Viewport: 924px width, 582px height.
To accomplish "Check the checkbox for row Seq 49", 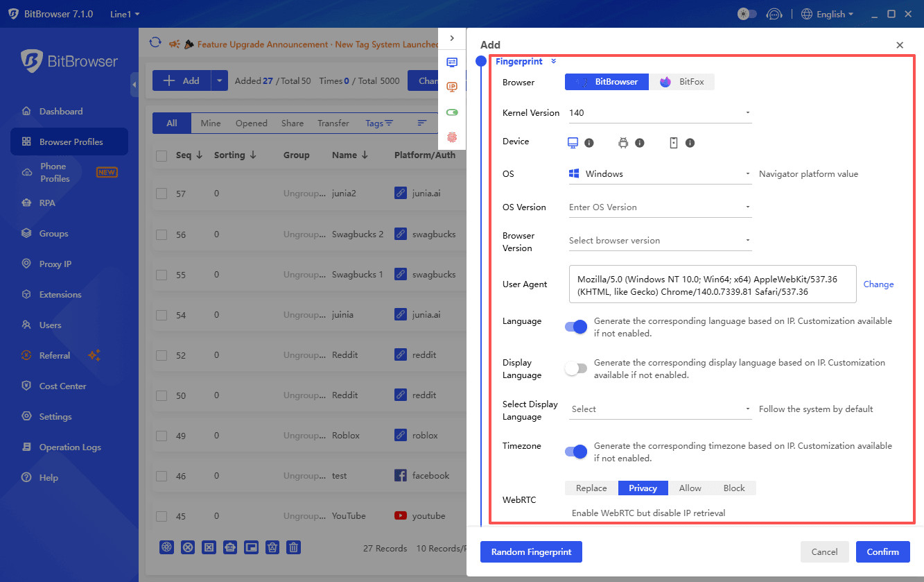I will (x=162, y=436).
